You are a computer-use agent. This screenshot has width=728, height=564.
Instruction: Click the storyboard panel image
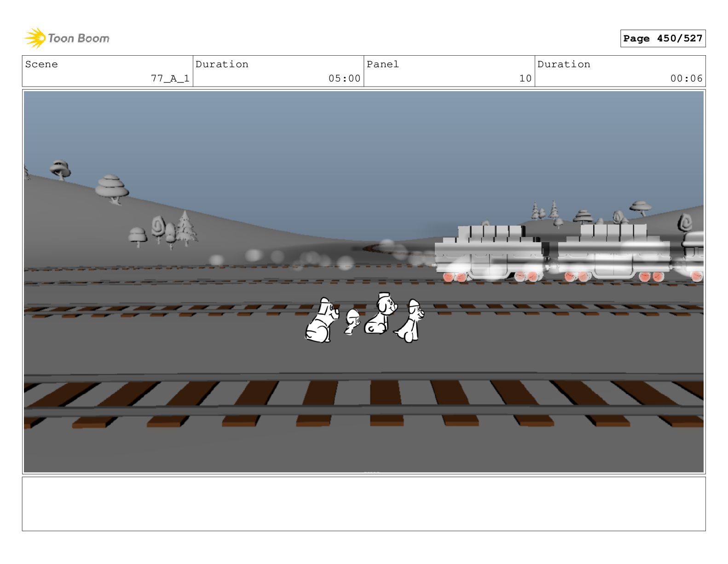[364, 282]
